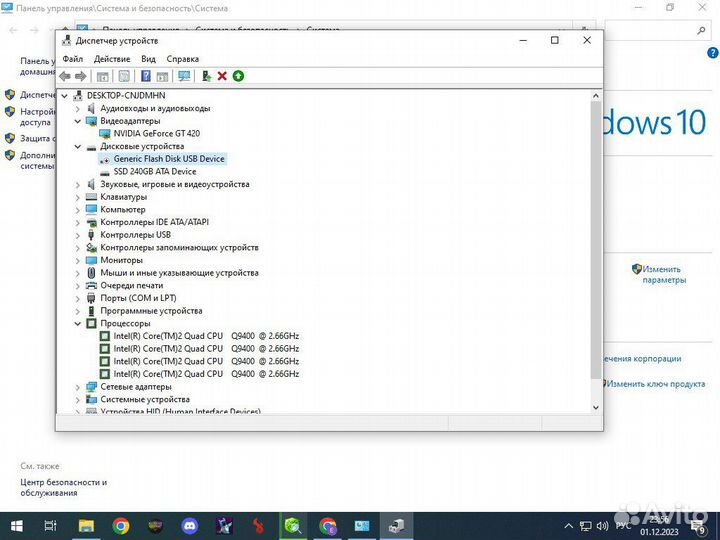Click the blue help icon in System window
This screenshot has width=720, height=540.
[x=713, y=53]
